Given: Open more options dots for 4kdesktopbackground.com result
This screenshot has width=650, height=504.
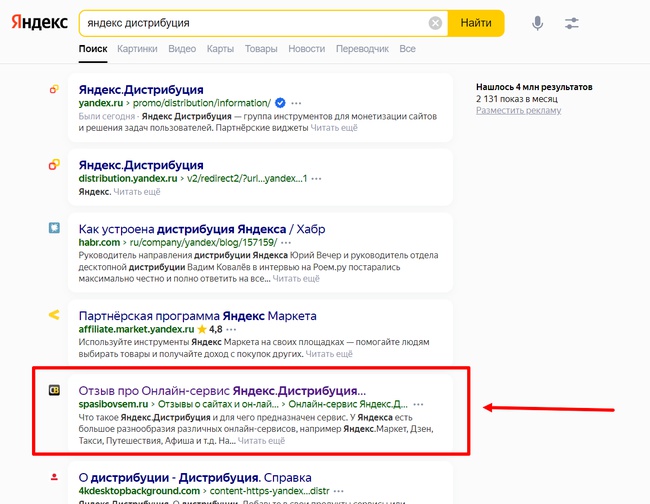Looking at the screenshot, I should 339,491.
